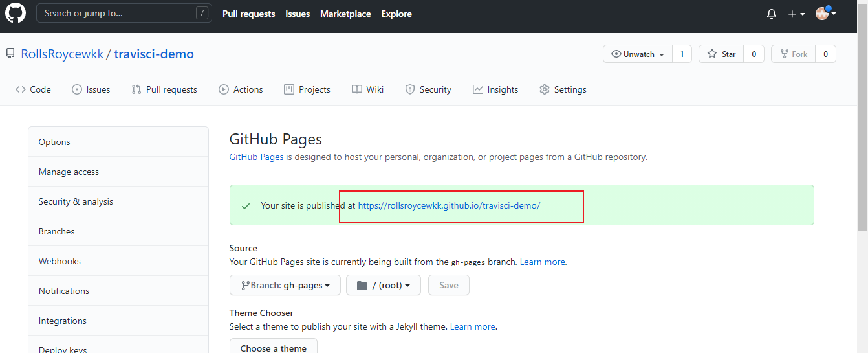Select Branches in settings sidebar
868x353 pixels.
[118, 231]
